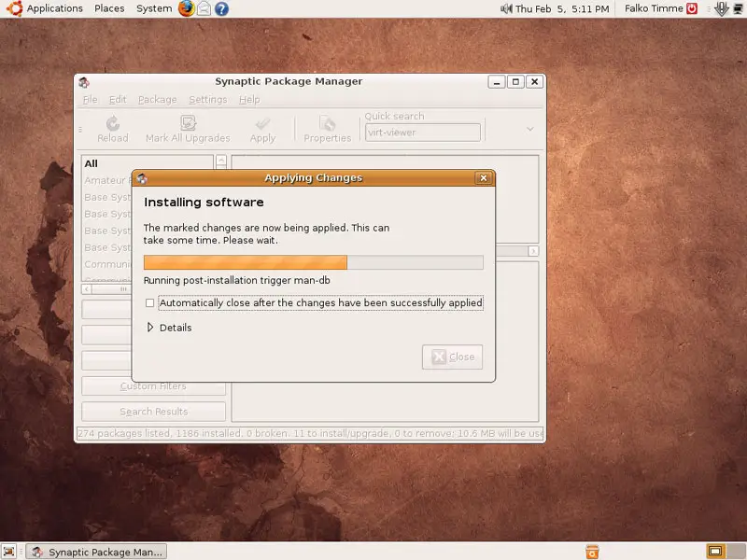Image resolution: width=747 pixels, height=560 pixels.
Task: Open the mail client panel icon
Action: [204, 8]
